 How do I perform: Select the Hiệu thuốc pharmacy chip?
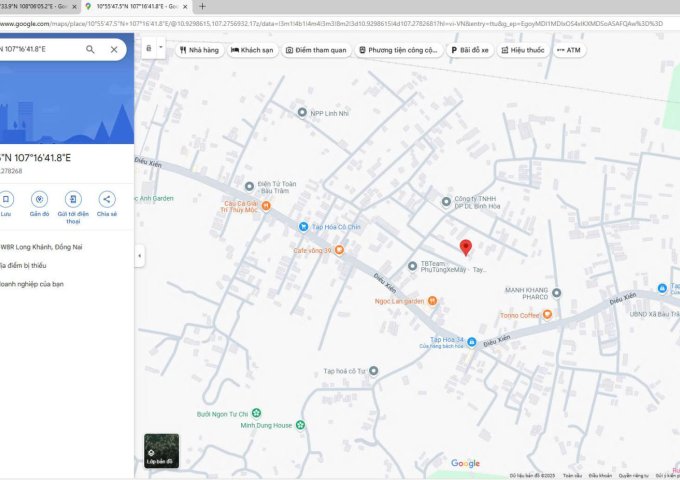click(x=524, y=49)
